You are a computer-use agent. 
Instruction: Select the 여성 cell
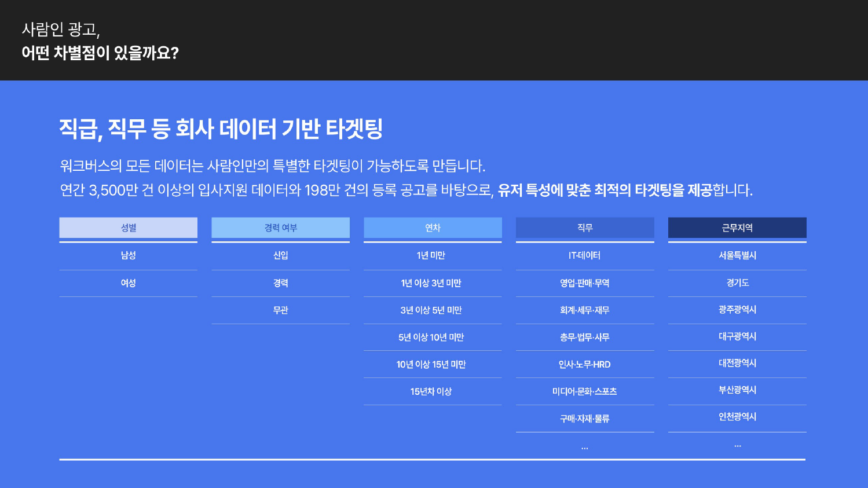tap(128, 283)
